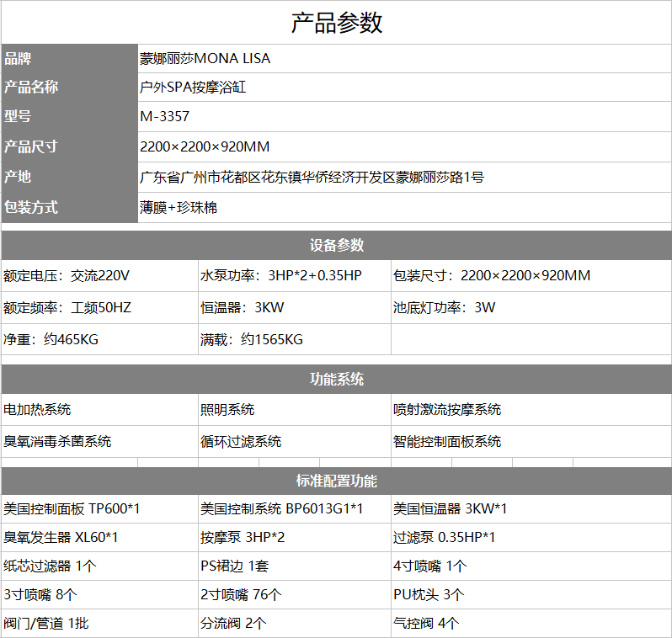This screenshot has width=672, height=638.
Task: Click the 标准配置功能 section header
Action: tap(336, 481)
